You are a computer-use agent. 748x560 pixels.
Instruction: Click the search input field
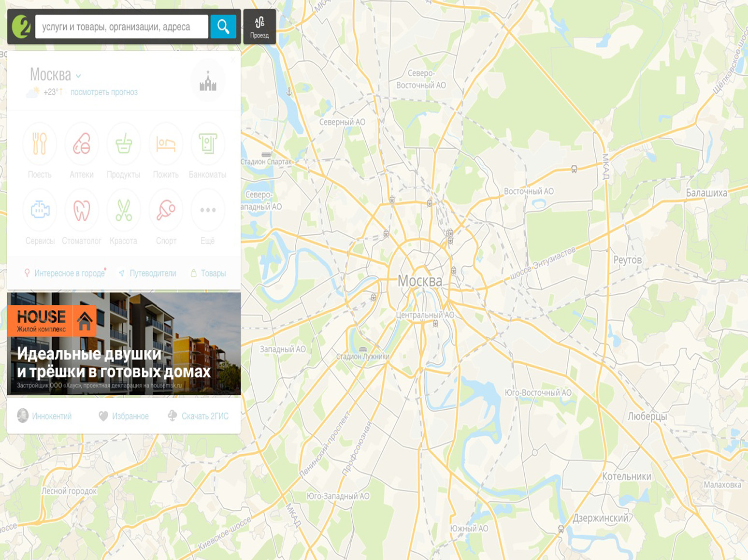[121, 27]
